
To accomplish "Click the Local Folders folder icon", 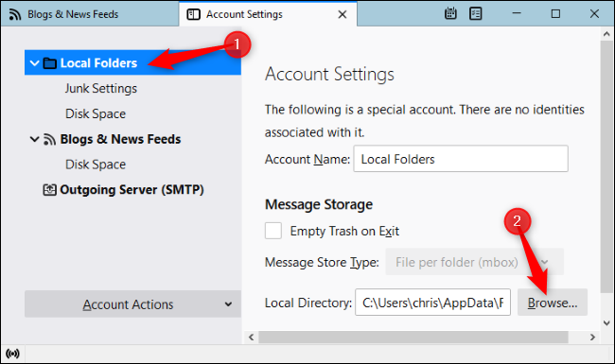I will [x=50, y=62].
